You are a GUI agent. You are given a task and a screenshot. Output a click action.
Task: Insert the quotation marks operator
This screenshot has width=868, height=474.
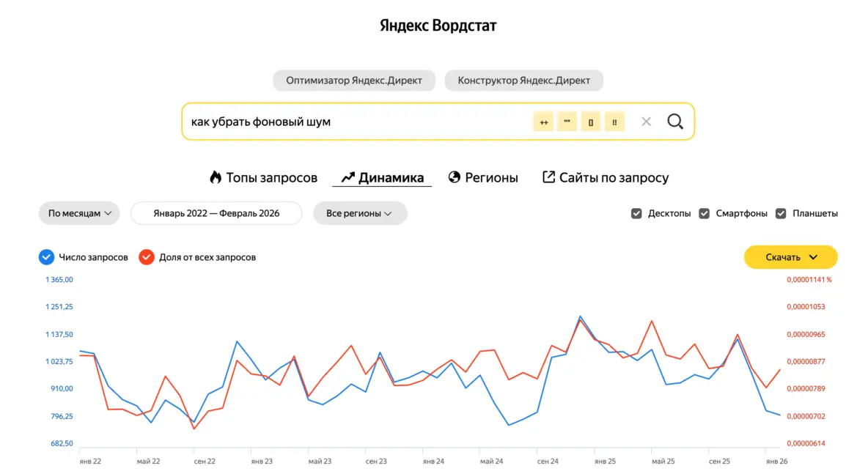coord(567,122)
